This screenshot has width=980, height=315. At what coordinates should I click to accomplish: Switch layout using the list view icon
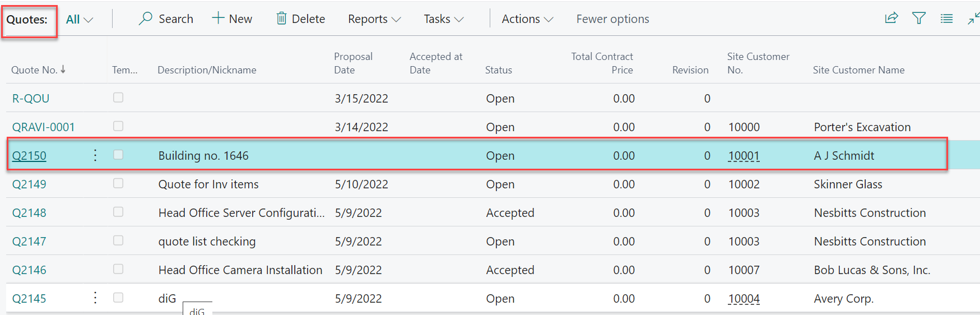click(x=946, y=18)
